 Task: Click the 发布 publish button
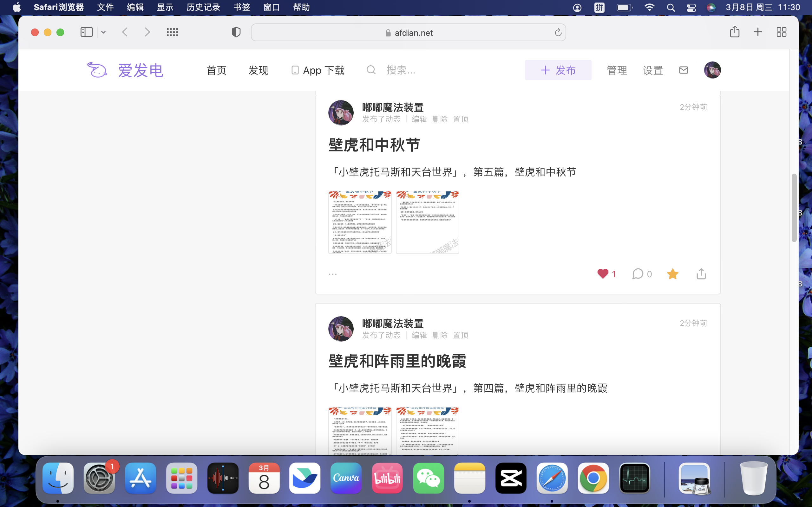pos(558,70)
